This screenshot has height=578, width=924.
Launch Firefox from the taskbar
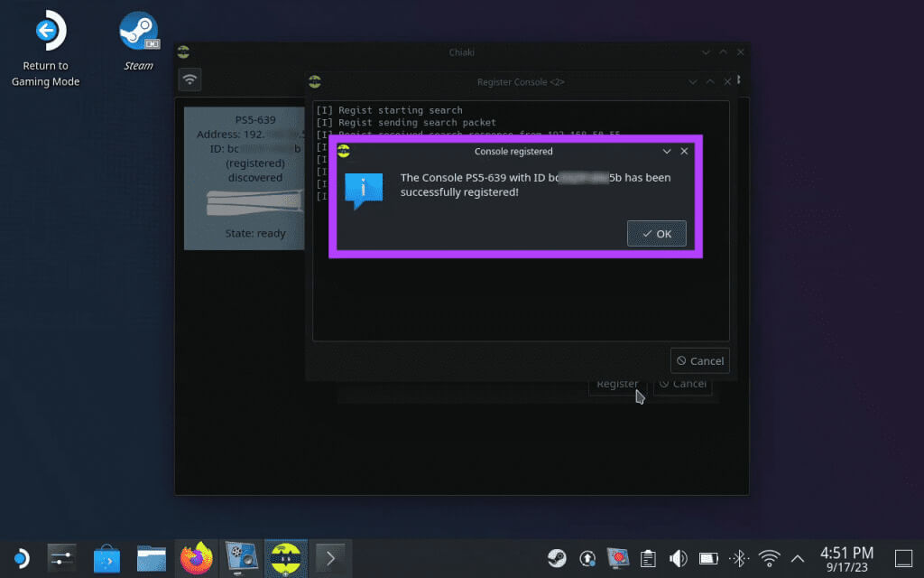(x=196, y=558)
